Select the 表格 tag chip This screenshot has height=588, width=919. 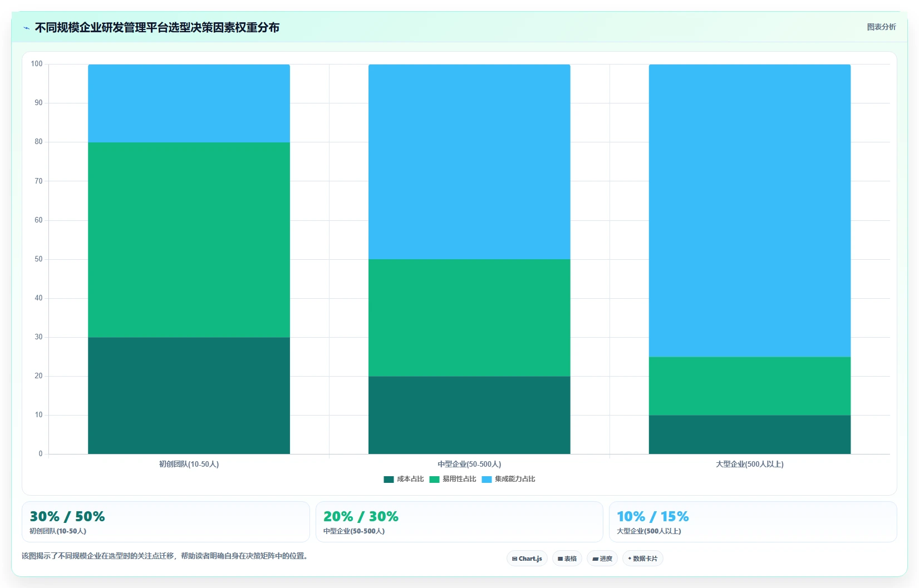(x=567, y=559)
